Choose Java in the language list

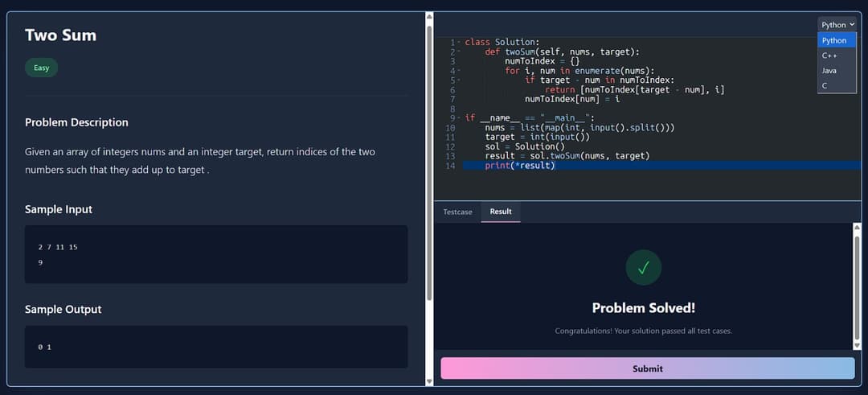[829, 71]
